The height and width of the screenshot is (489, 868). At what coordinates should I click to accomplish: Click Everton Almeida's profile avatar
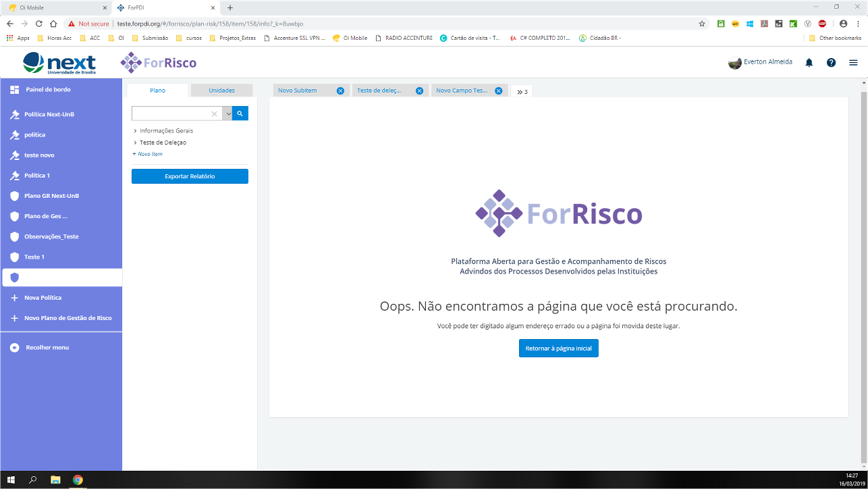point(735,61)
